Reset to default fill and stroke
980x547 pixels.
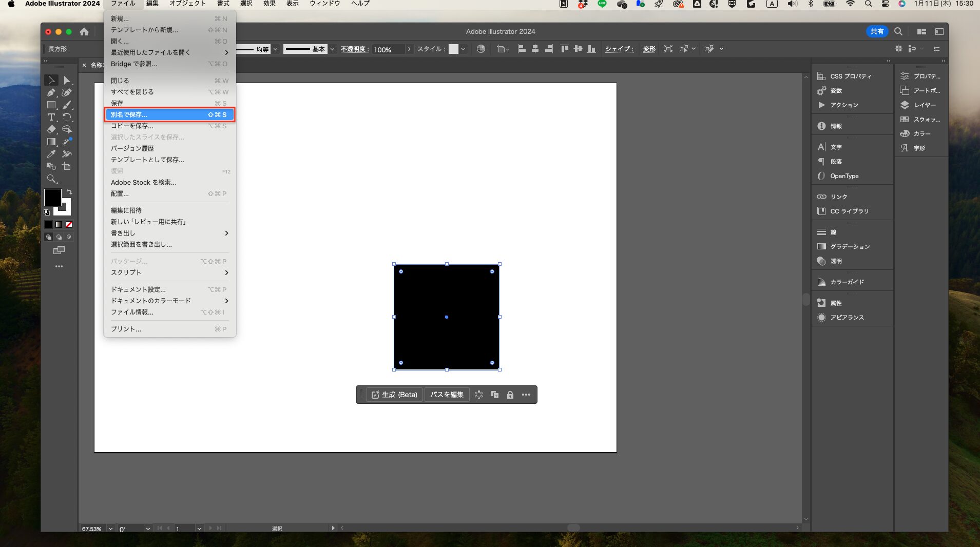point(47,212)
